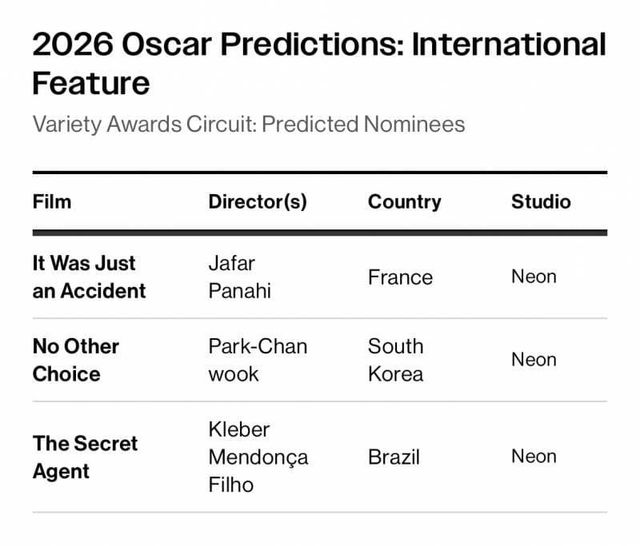This screenshot has width=640, height=546.
Task: Open the "No Other Choice" film entry
Action: pyautogui.click(x=76, y=360)
